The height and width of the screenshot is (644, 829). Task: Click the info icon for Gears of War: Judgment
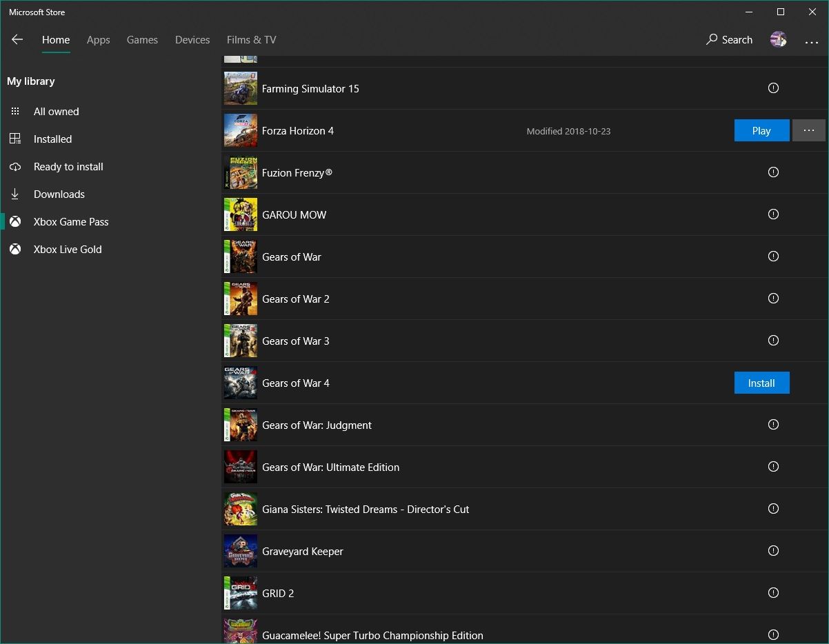click(773, 425)
